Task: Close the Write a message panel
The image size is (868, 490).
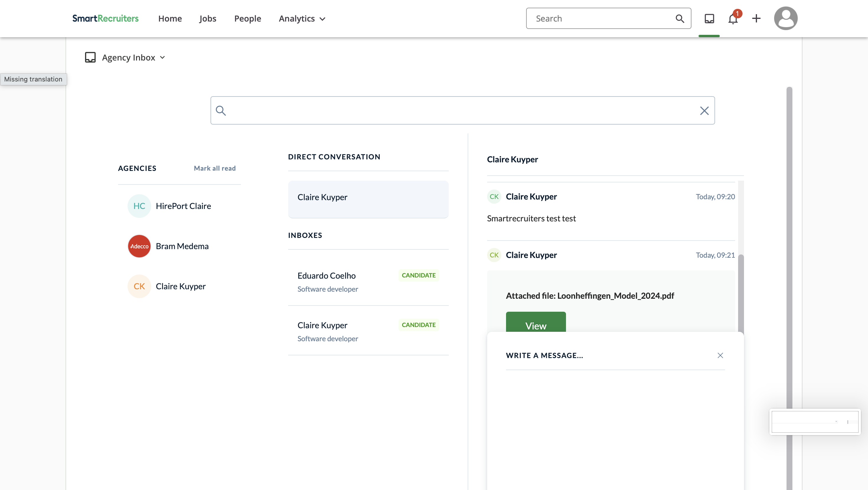Action: pyautogui.click(x=720, y=355)
